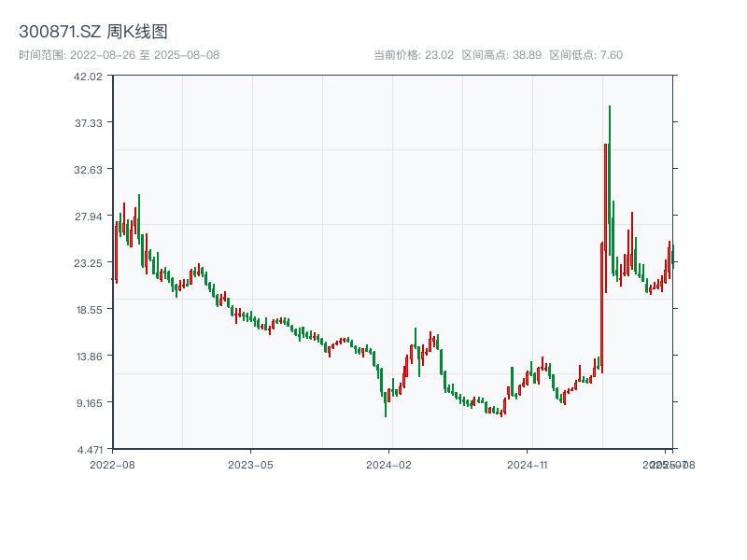This screenshot has height=560, width=747.
Task: Click y-axis label 42.02
Action: (88, 77)
